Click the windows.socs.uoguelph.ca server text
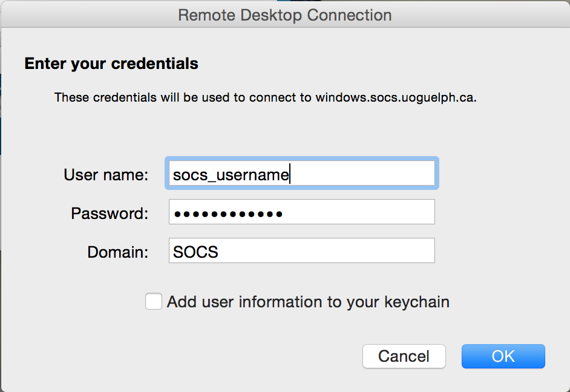Viewport: 570px width, 392px height. (395, 97)
